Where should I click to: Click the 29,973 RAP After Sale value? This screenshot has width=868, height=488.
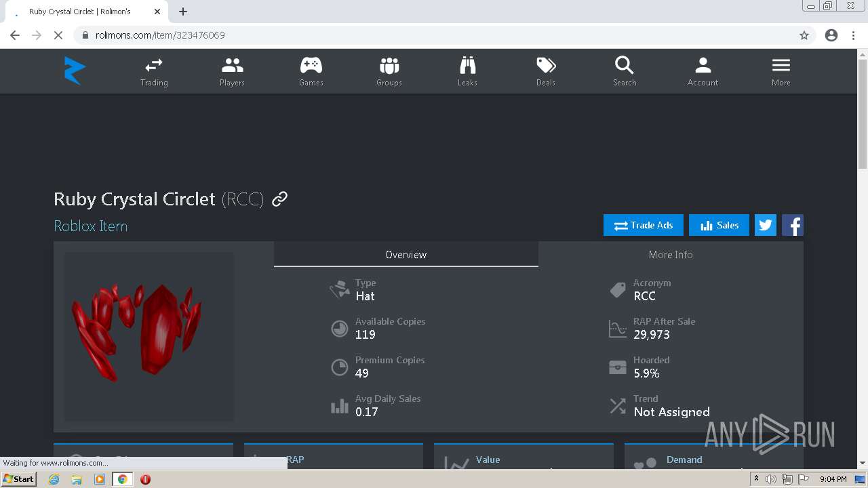[x=652, y=335]
